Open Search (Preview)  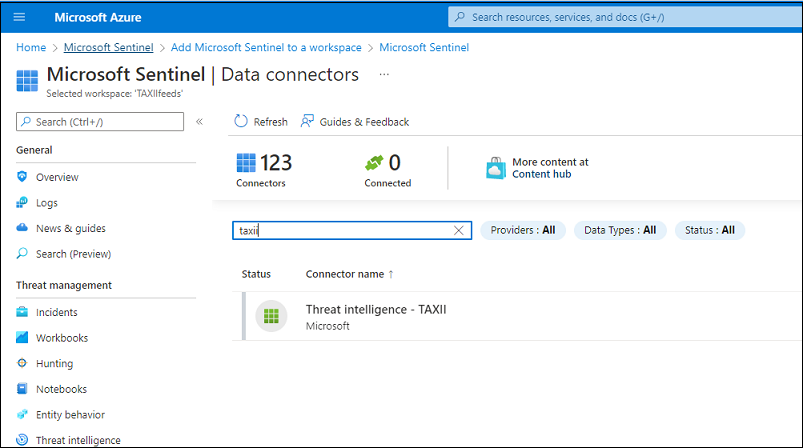pos(73,254)
